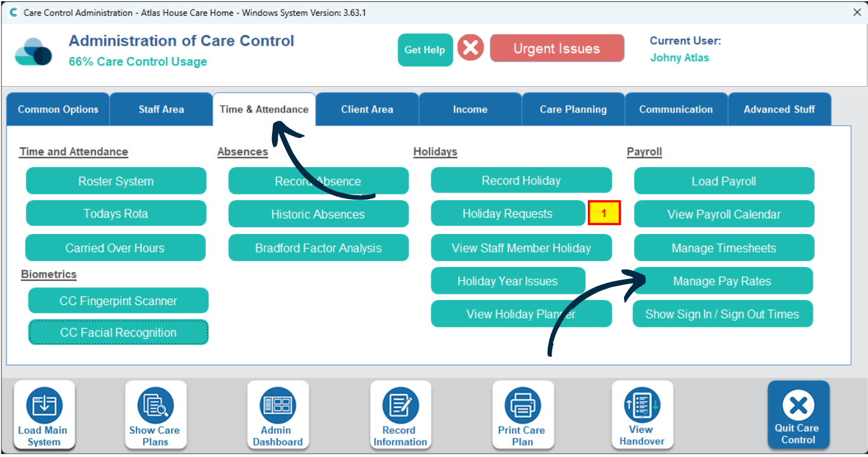Viewport: 868px width, 457px height.
Task: Launch CC Fingerprint Scanner
Action: coord(118,301)
